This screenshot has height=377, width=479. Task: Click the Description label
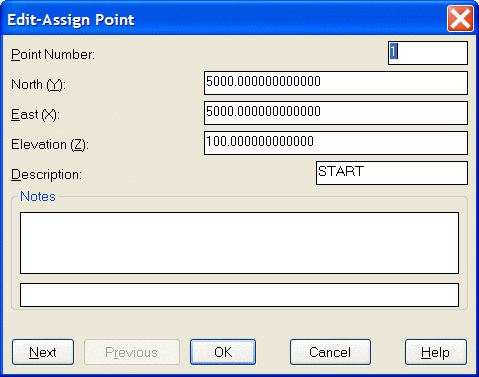click(46, 175)
